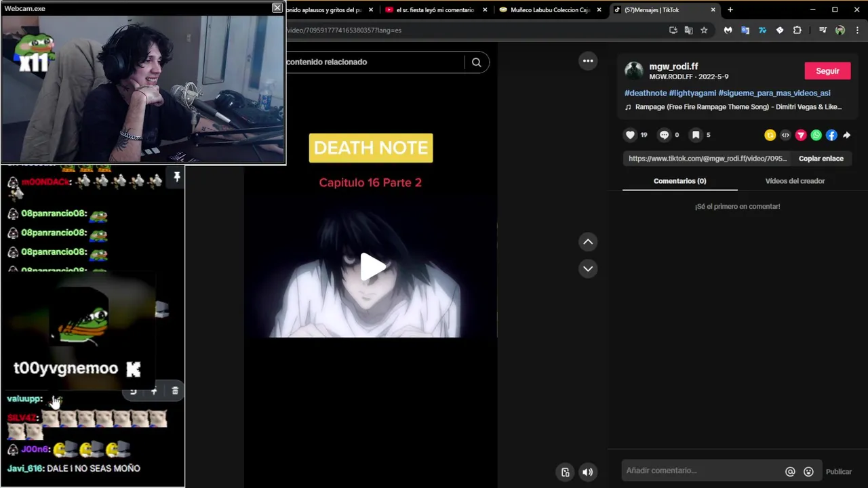868x488 pixels.
Task: Click the #deathnote hashtag
Action: [646, 93]
